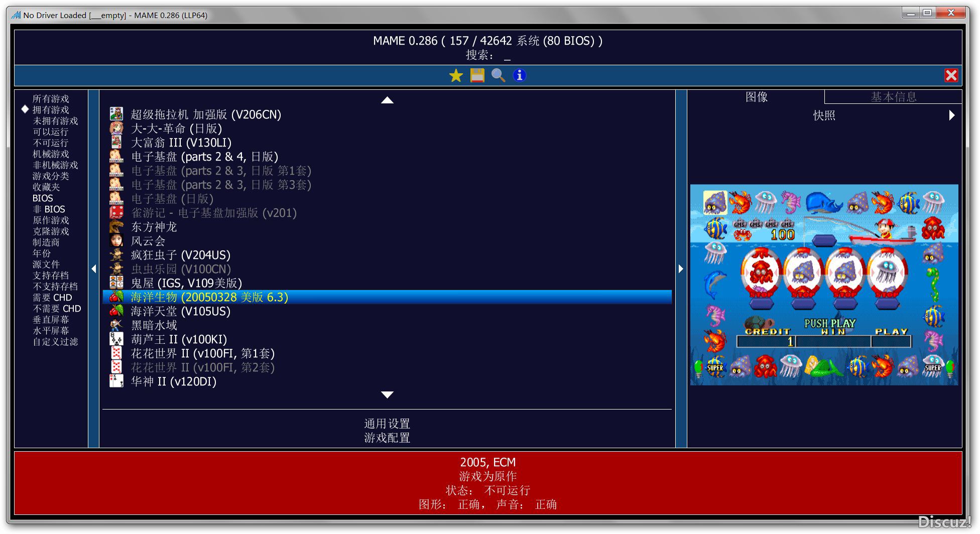Switch to the 基本信息 tab
The image size is (980, 534).
[893, 97]
